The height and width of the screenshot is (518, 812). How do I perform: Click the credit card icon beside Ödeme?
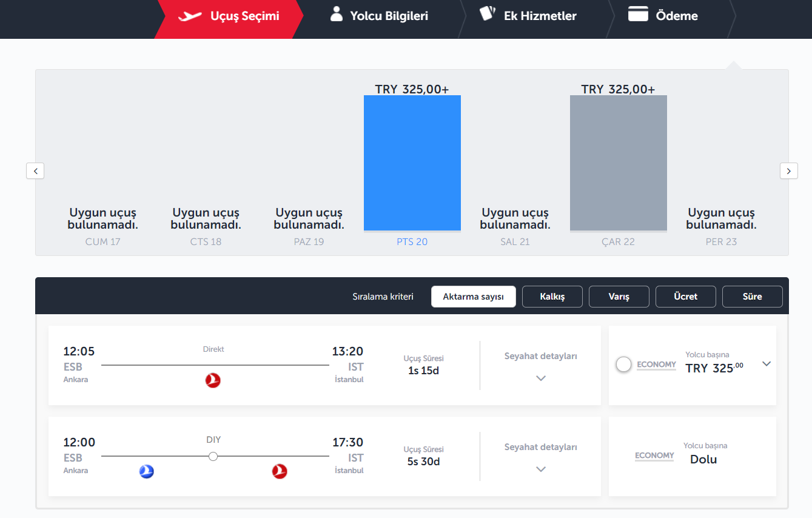(638, 15)
